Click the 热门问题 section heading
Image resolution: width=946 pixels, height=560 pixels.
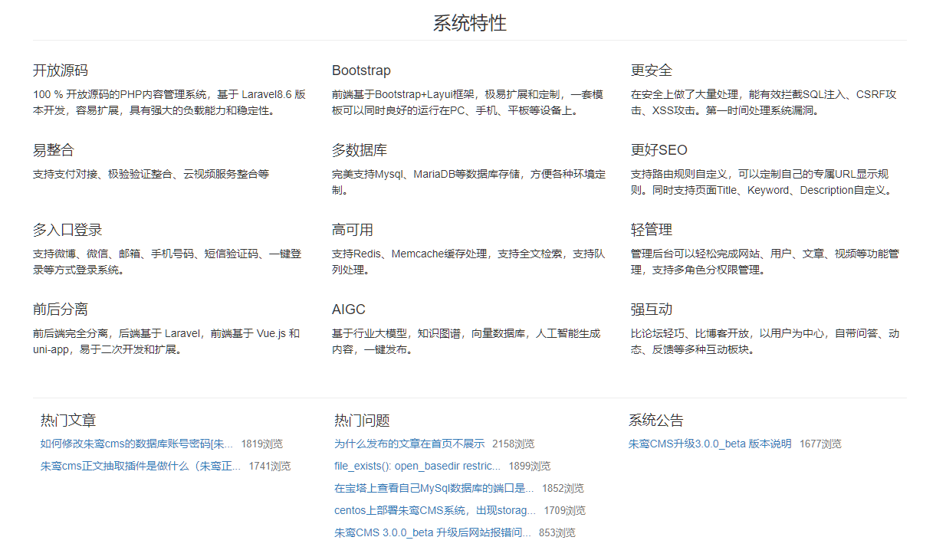click(x=362, y=421)
